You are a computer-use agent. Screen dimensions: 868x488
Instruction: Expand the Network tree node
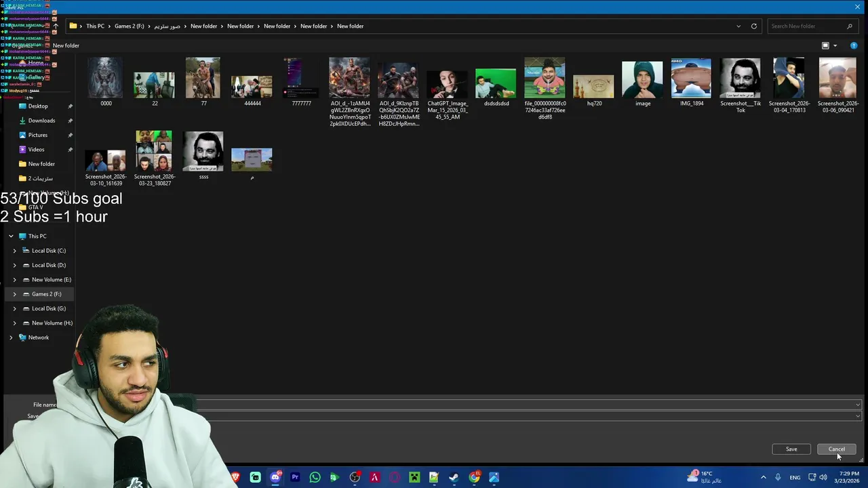(x=11, y=338)
